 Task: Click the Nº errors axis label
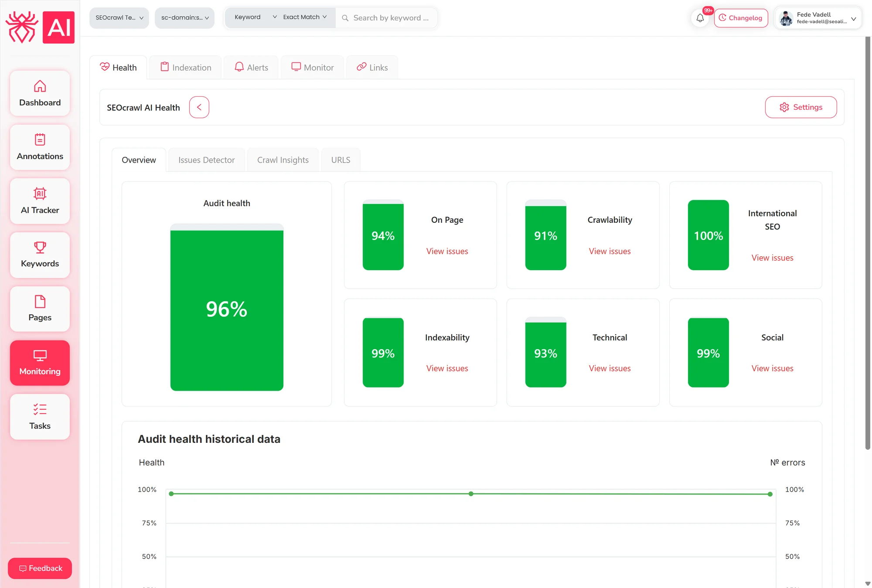[x=787, y=462]
